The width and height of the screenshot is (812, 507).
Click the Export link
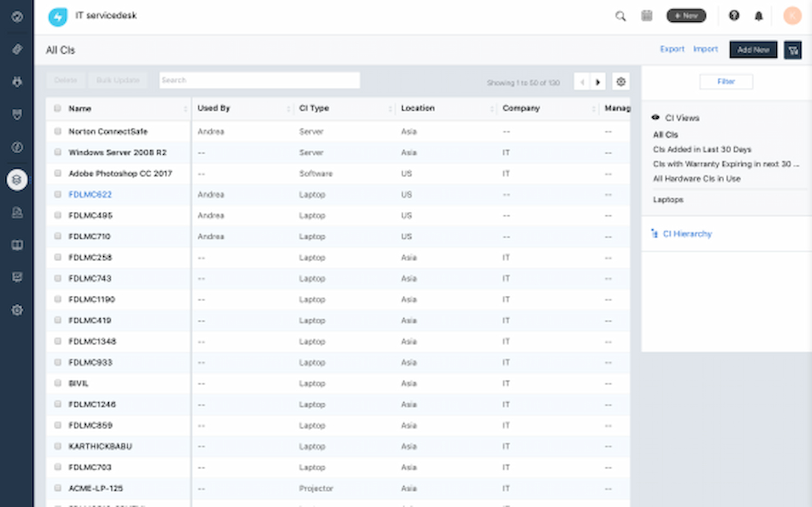[672, 49]
